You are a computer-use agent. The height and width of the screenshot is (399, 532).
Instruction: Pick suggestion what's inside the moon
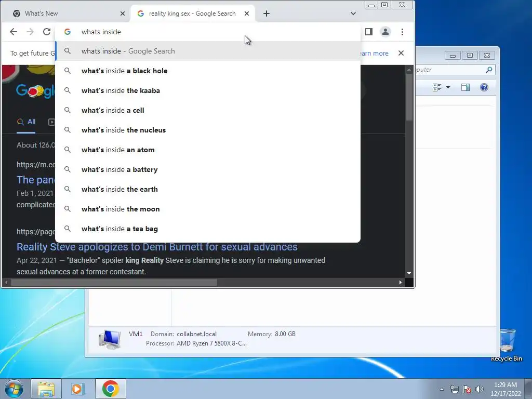click(208, 209)
